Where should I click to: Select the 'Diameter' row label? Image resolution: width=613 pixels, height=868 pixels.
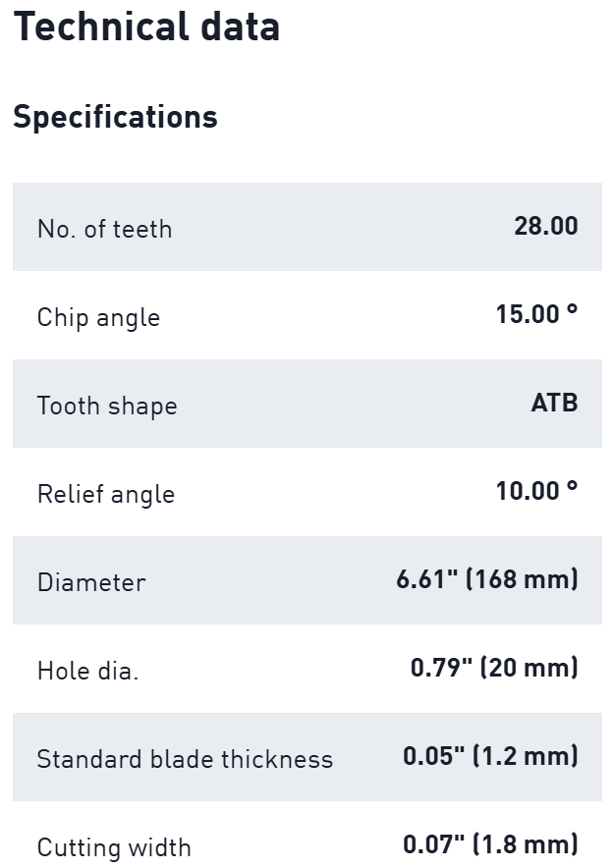[91, 582]
